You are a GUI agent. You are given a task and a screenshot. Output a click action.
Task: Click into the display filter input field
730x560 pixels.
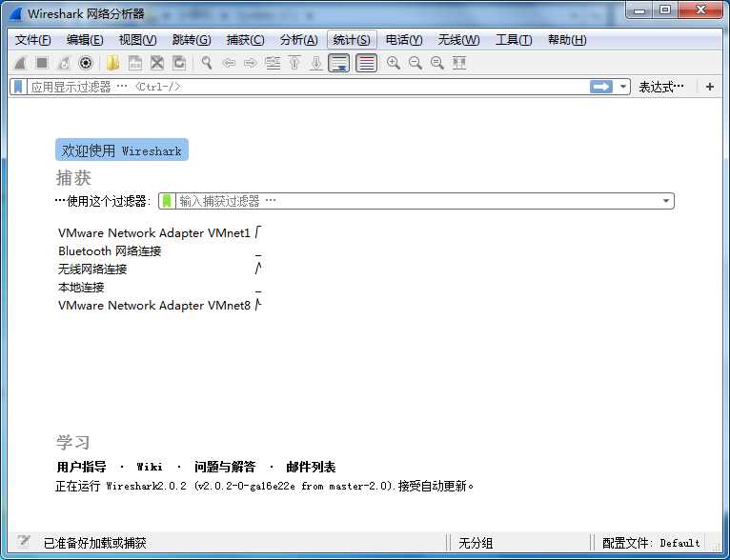click(307, 87)
